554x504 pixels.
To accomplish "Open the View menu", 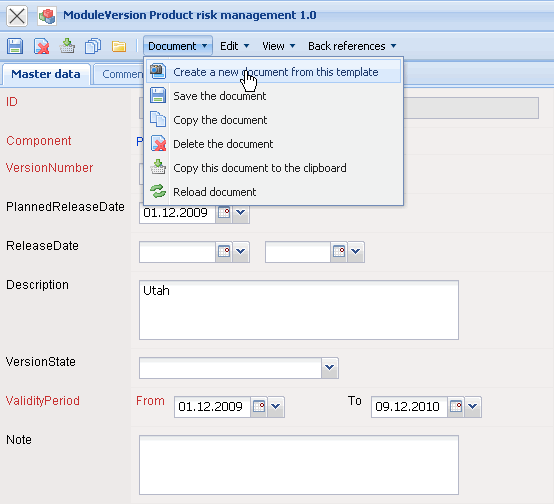I will [278, 46].
